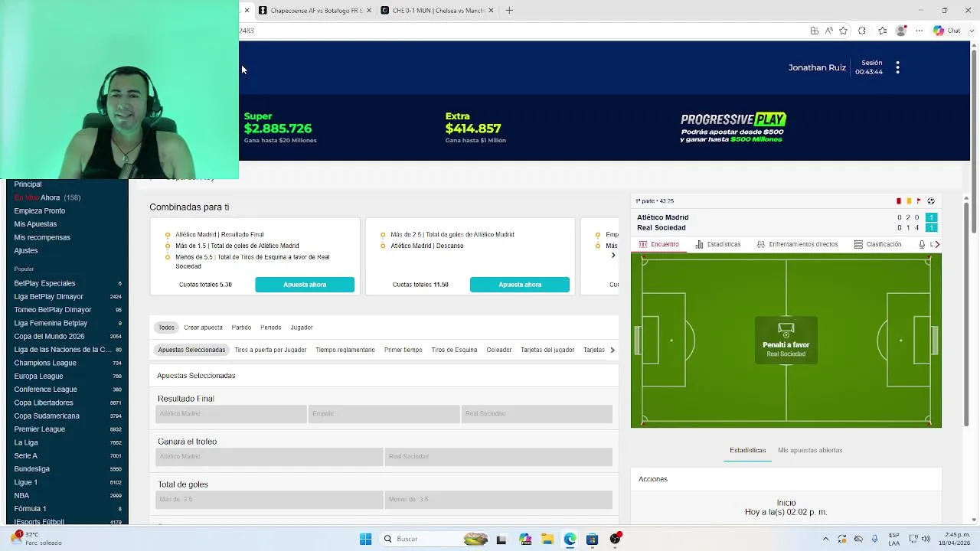Click the Progressive Play banner
The width and height of the screenshot is (980, 551).
coord(733,128)
